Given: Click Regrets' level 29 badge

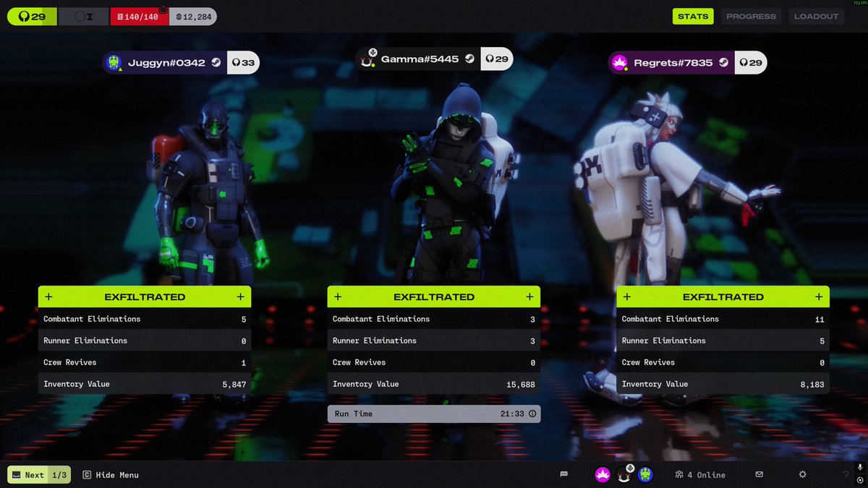Looking at the screenshot, I should [750, 63].
